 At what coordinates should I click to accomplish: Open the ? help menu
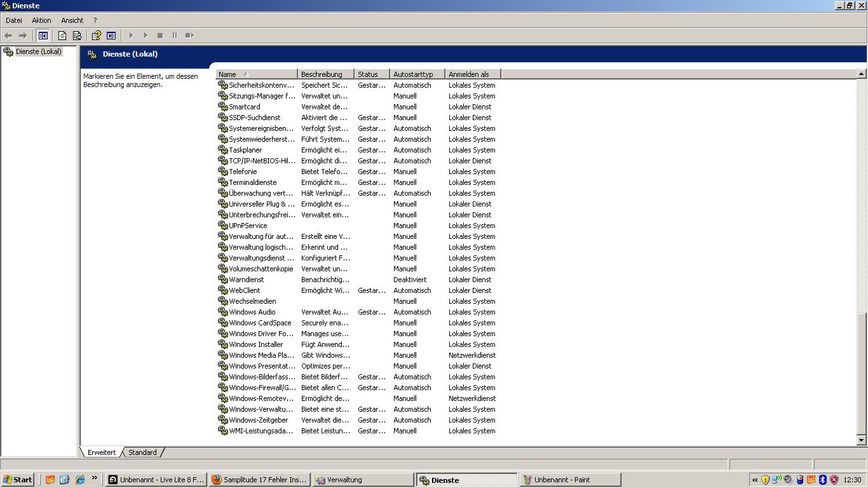point(95,20)
